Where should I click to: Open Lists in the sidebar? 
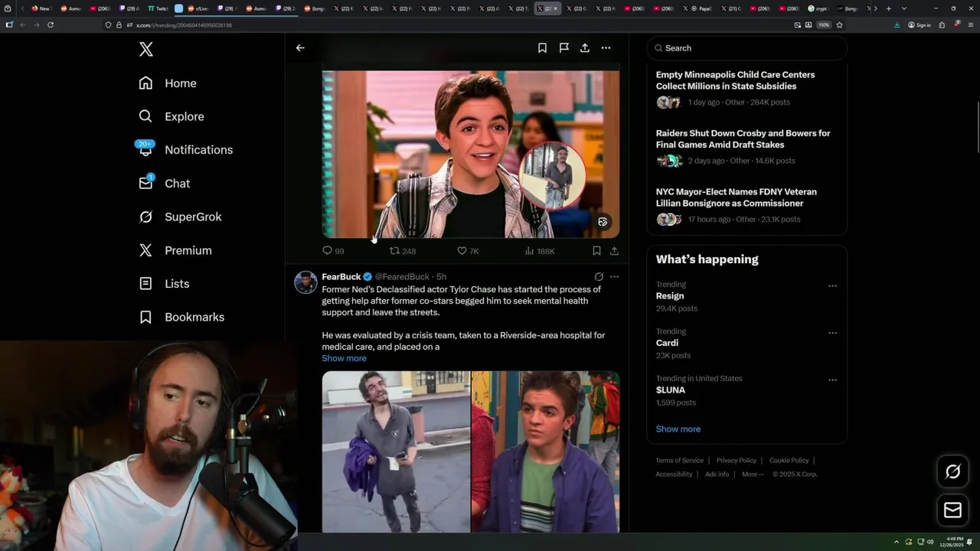click(164, 284)
